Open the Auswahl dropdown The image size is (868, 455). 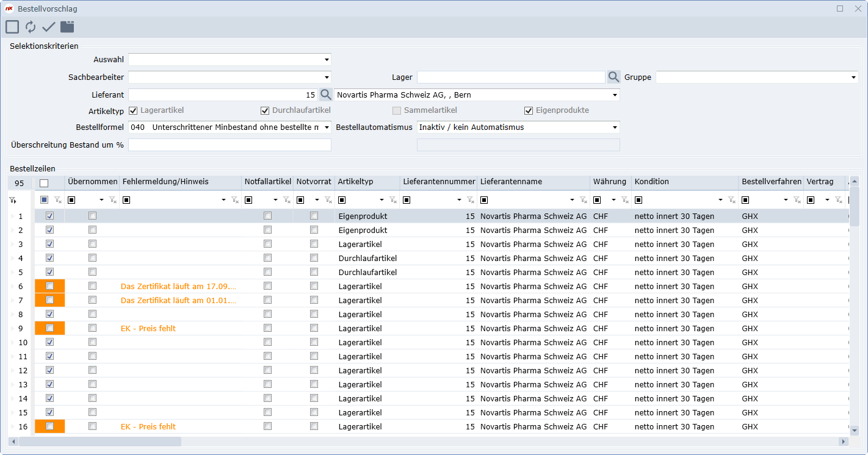(x=327, y=60)
